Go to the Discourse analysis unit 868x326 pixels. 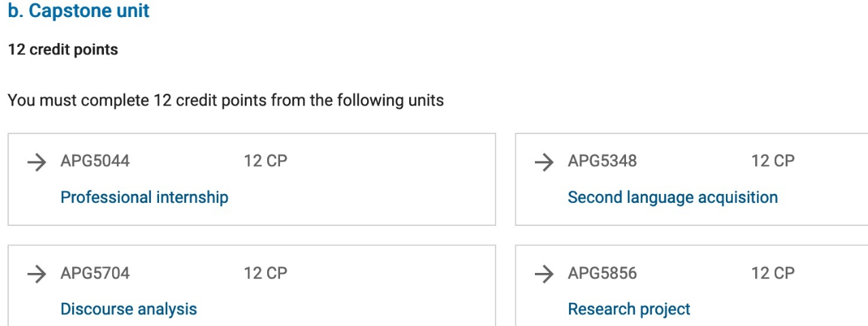click(128, 309)
